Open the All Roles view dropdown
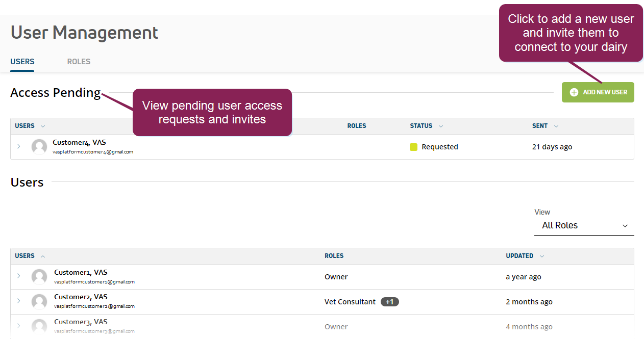Viewport: 644px width, 339px height. tap(584, 225)
